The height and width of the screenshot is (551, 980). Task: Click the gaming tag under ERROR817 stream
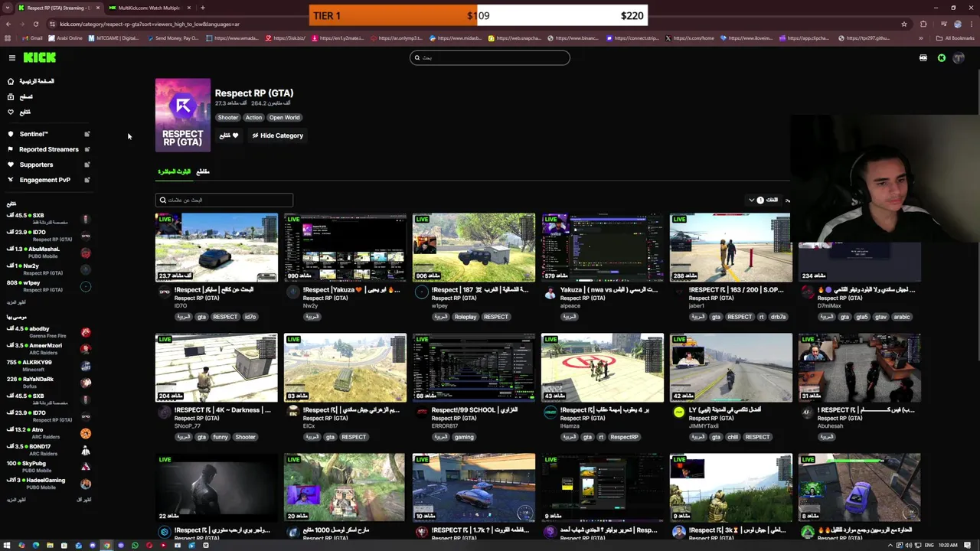[464, 437]
